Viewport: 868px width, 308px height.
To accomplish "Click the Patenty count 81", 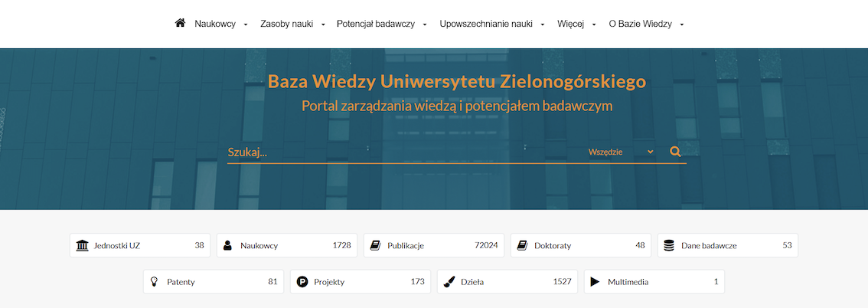I will click(x=272, y=281).
